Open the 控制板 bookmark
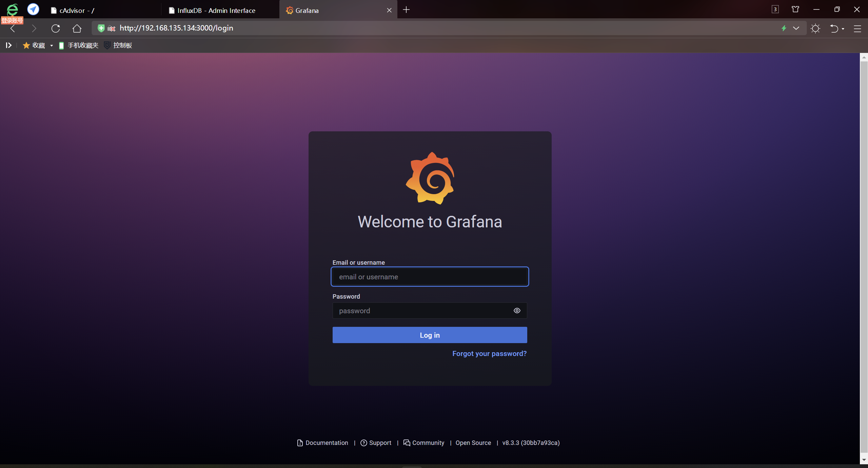This screenshot has width=868, height=468. tap(118, 45)
